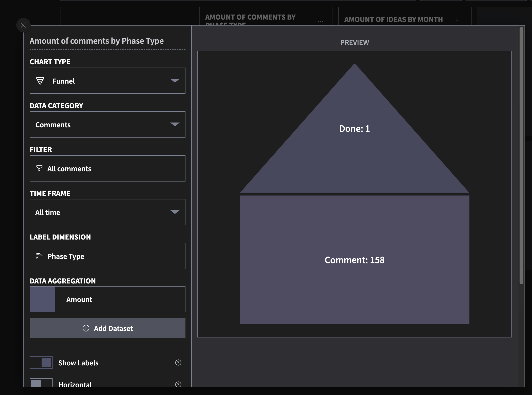Toggle the Show Labels switch

pyautogui.click(x=41, y=363)
